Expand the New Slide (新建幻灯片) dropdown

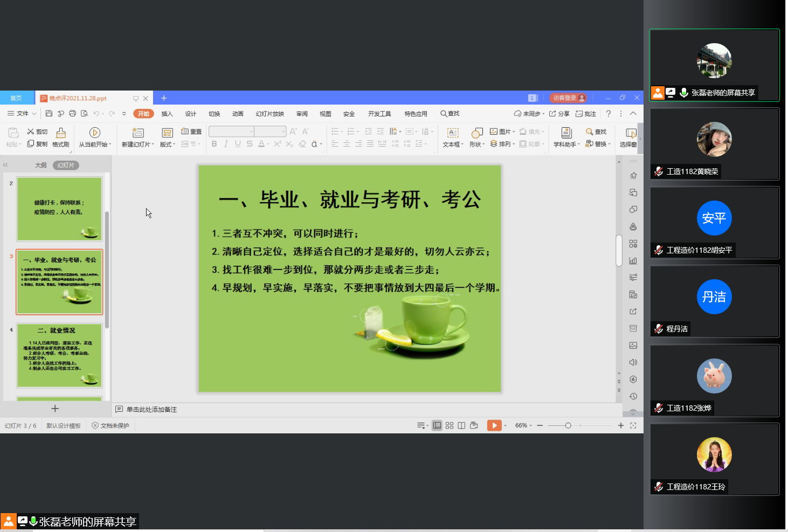click(139, 144)
